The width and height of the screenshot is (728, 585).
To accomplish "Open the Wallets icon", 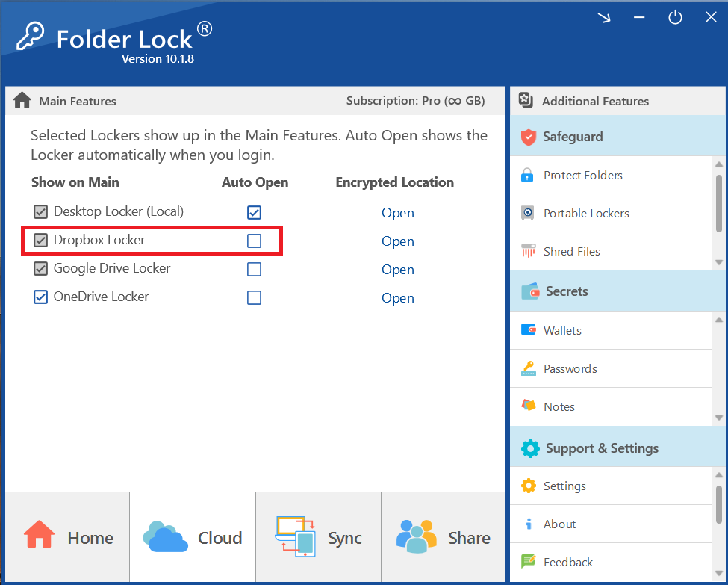I will [x=528, y=330].
